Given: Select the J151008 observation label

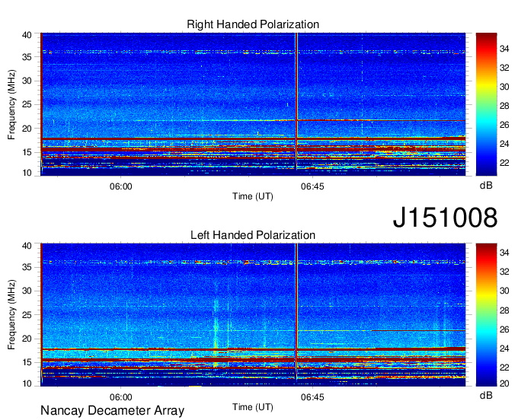Looking at the screenshot, I should [445, 218].
